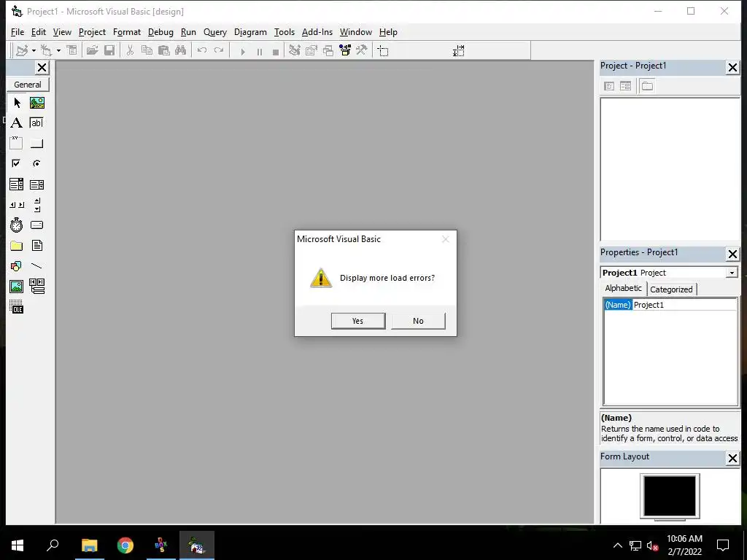
Task: Open the Add Project dropdown arrow
Action: pyautogui.click(x=34, y=50)
